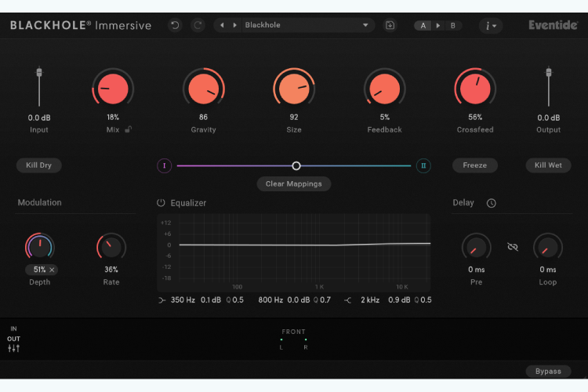Click the Front L channel indicator
This screenshot has width=588, height=392.
point(281,343)
